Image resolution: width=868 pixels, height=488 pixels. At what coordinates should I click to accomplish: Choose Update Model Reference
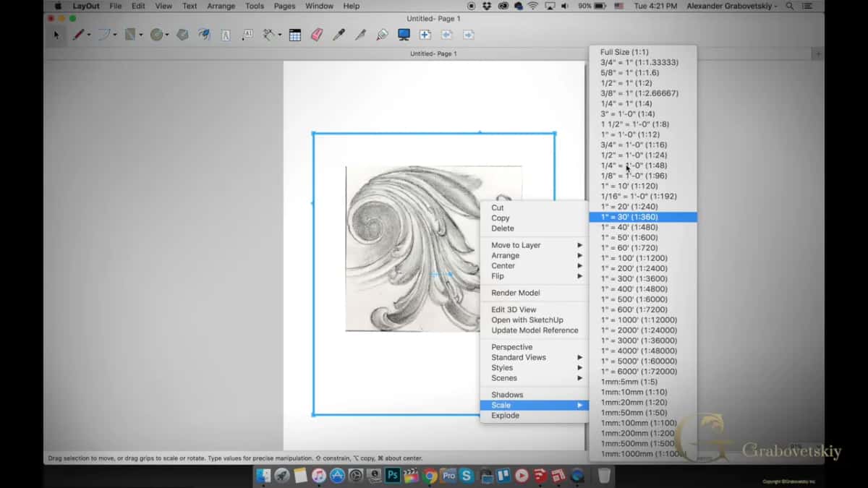coord(535,330)
